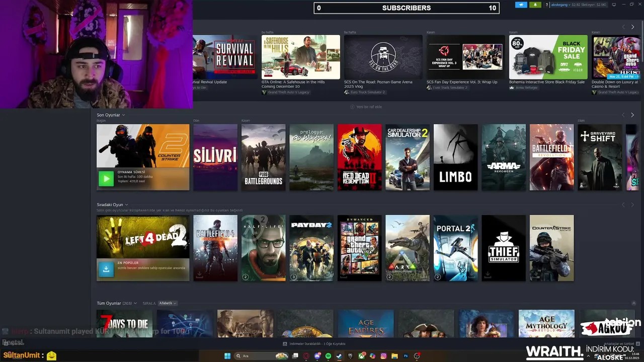Expand Tüm Oyunlar shelf dropdown
This screenshot has height=362, width=644.
135,303
